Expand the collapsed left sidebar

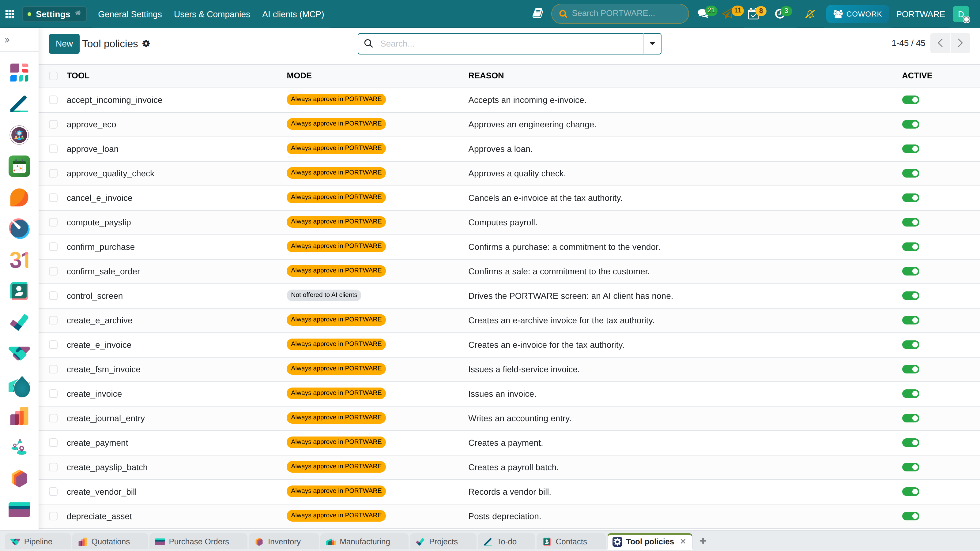click(x=7, y=40)
